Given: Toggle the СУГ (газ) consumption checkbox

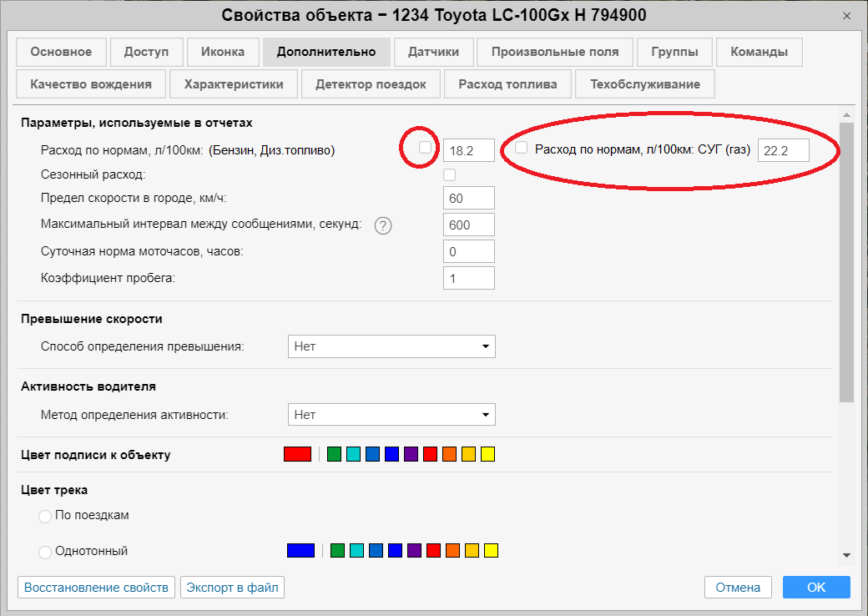Looking at the screenshot, I should (522, 148).
